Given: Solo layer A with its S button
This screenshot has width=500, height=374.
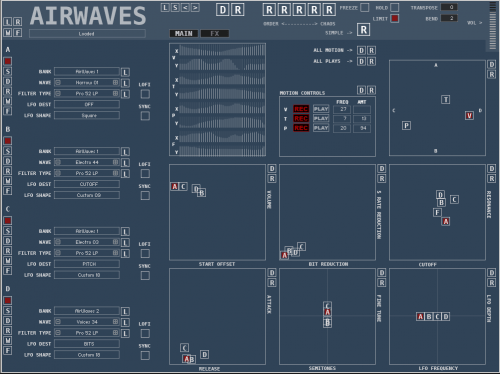Looking at the screenshot, I should click(8, 71).
